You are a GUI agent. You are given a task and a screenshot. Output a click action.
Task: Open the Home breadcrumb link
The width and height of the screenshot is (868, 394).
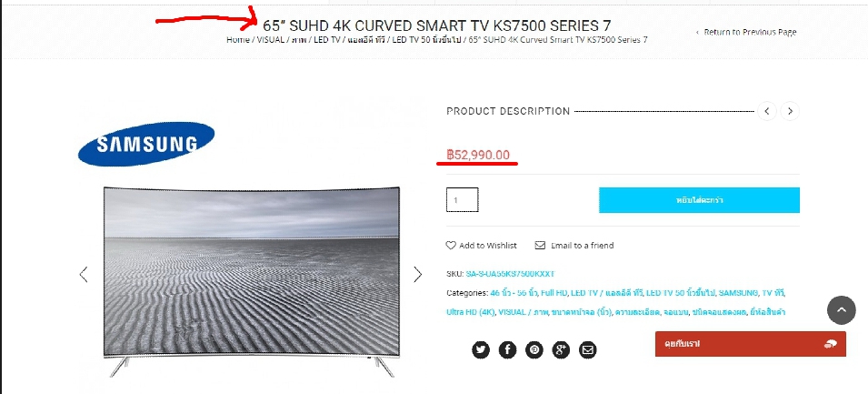click(x=238, y=40)
